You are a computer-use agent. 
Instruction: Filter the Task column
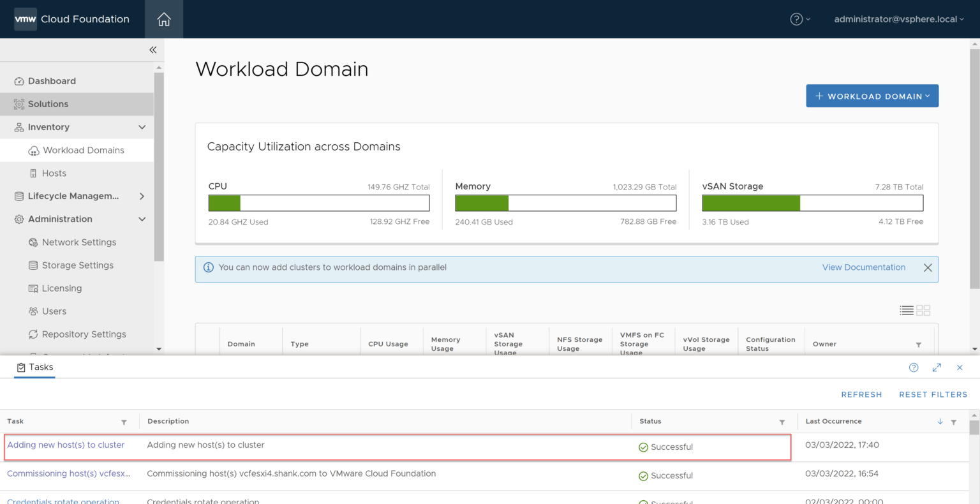(x=124, y=422)
